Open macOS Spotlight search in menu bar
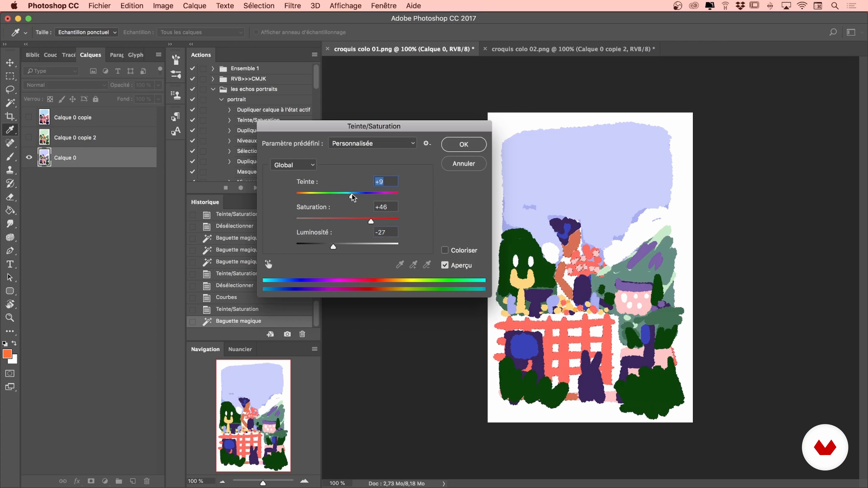868x488 pixels. [x=835, y=6]
